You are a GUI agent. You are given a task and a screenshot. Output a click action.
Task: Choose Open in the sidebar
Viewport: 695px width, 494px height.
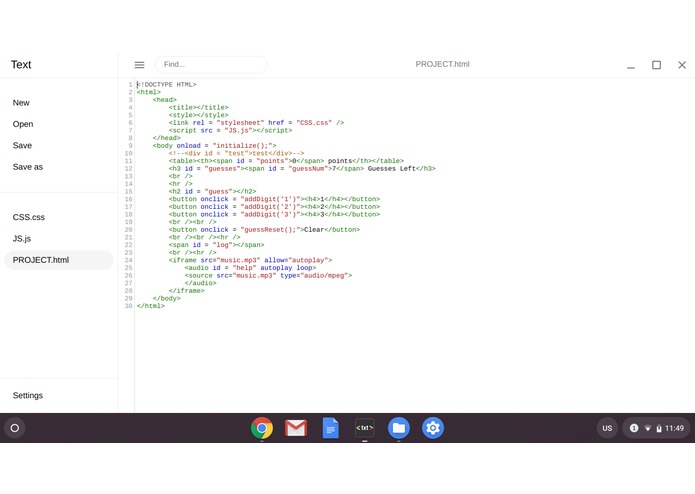23,124
